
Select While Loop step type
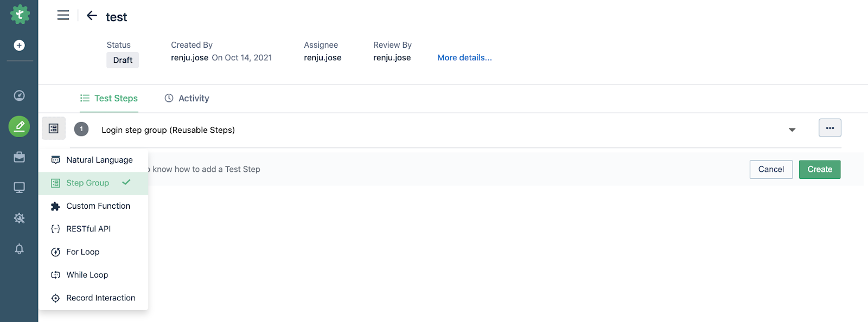(93, 275)
